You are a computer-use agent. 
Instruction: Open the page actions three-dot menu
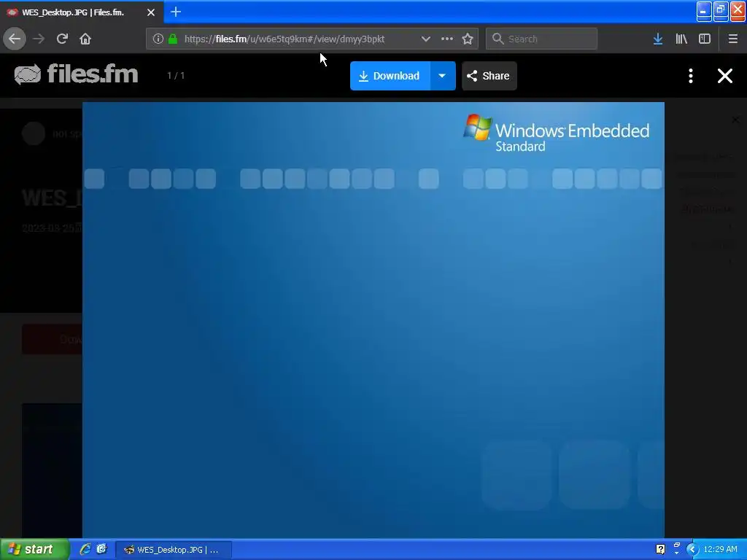click(x=447, y=39)
